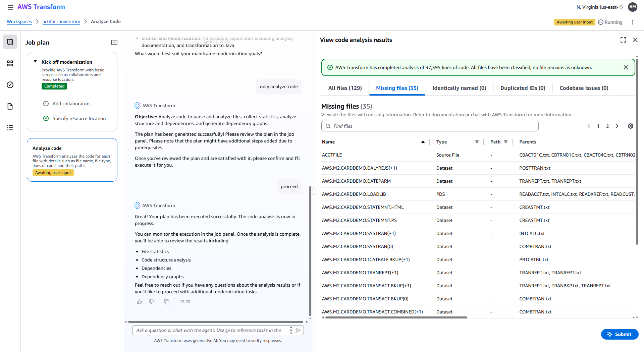Open the hamburger navigation menu
The width and height of the screenshot is (644, 352).
pyautogui.click(x=10, y=7)
